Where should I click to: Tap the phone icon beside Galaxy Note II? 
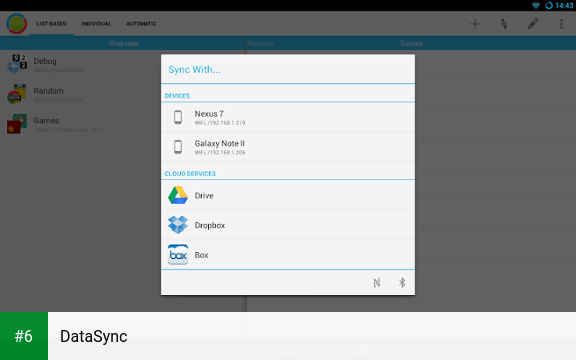[x=178, y=147]
